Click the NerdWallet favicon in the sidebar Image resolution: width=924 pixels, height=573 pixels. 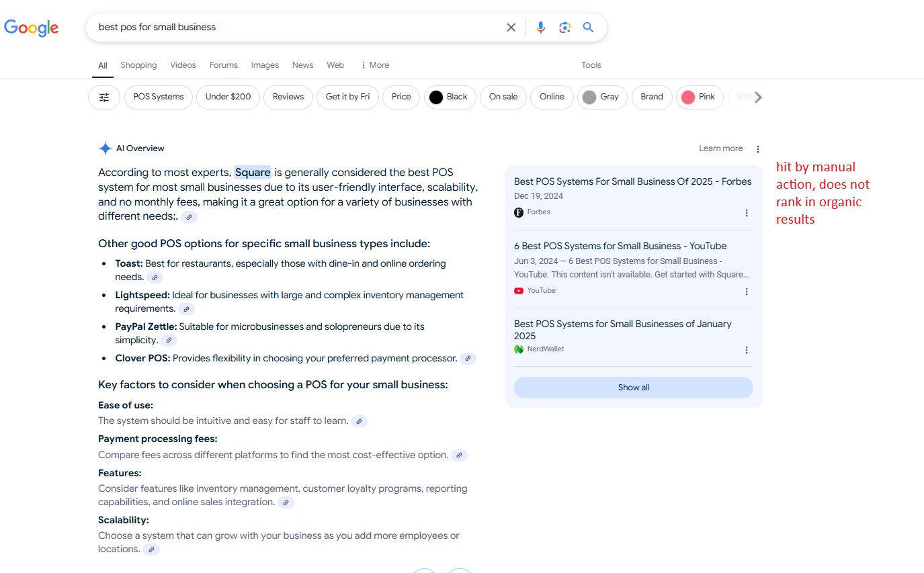[518, 349]
